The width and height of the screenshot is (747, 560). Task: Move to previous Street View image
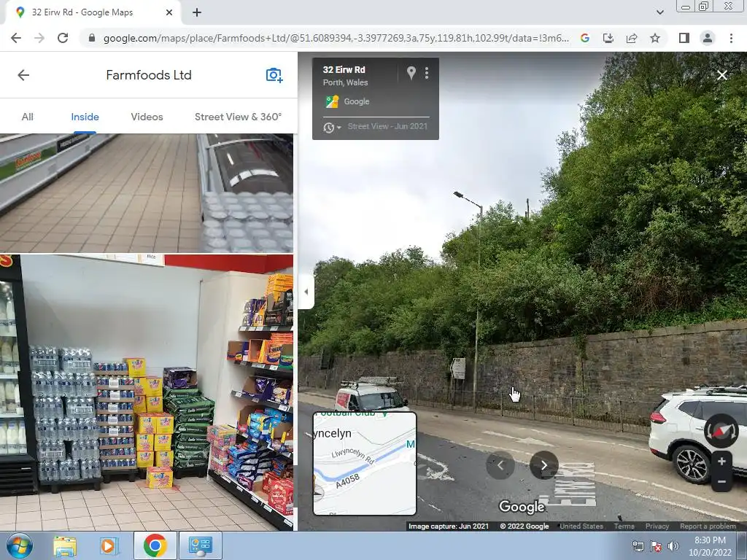pyautogui.click(x=500, y=465)
